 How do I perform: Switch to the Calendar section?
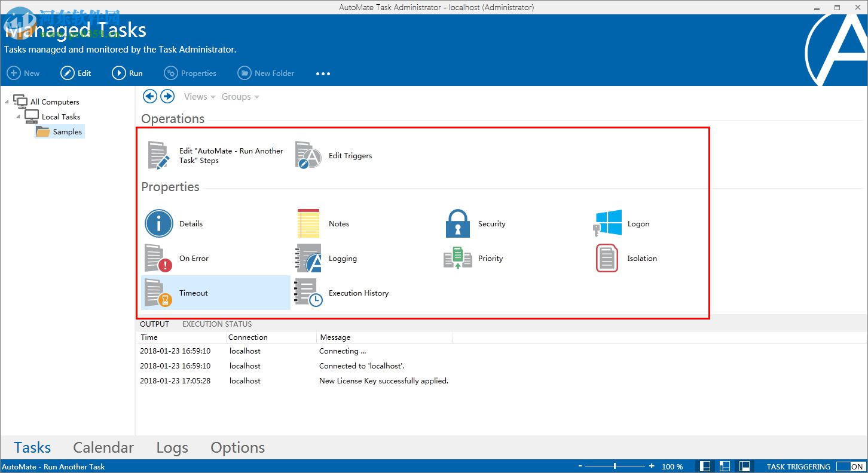103,447
